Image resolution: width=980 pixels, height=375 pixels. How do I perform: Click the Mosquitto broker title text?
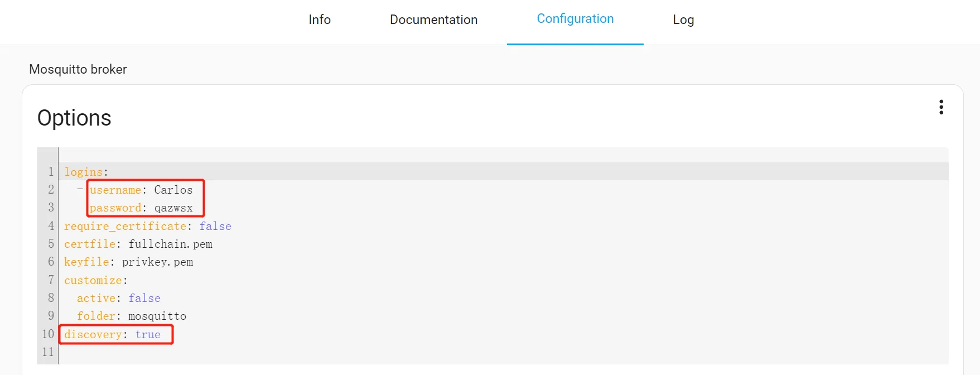coord(78,69)
